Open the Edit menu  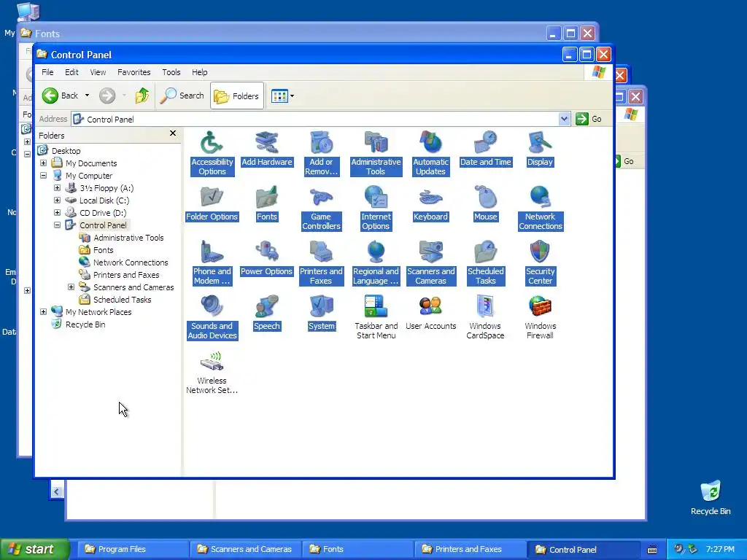click(x=72, y=72)
